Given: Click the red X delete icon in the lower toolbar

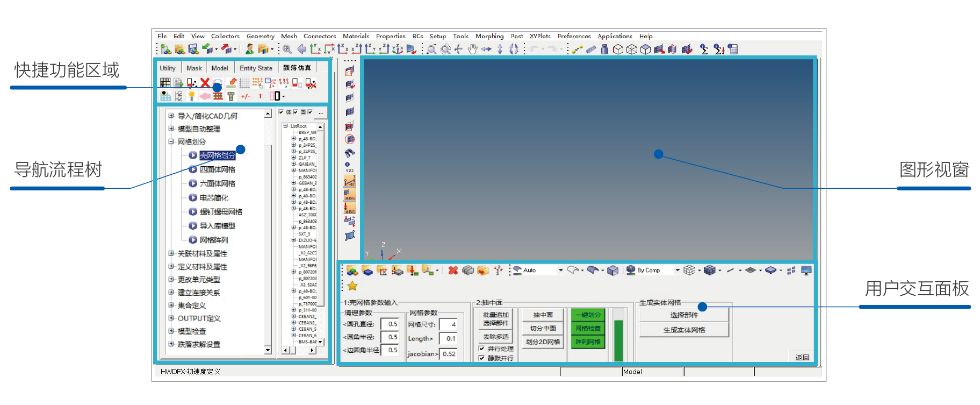Looking at the screenshot, I should coord(453,271).
